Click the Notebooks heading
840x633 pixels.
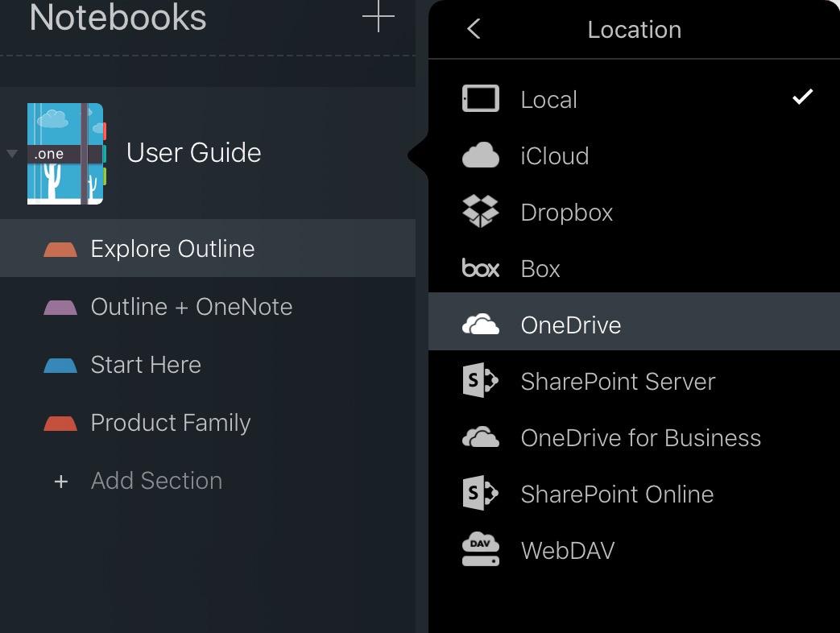tap(118, 17)
